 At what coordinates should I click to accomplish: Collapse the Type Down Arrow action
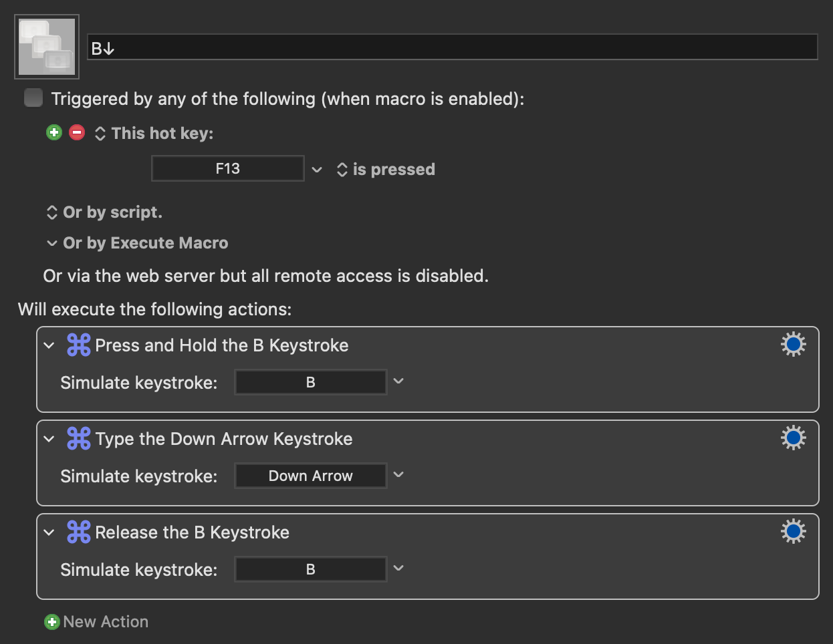point(49,439)
